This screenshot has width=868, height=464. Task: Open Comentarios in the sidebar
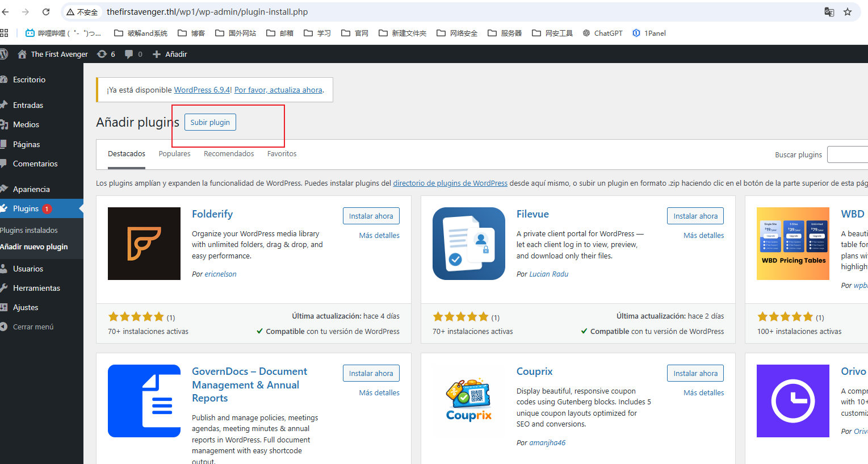[41, 164]
